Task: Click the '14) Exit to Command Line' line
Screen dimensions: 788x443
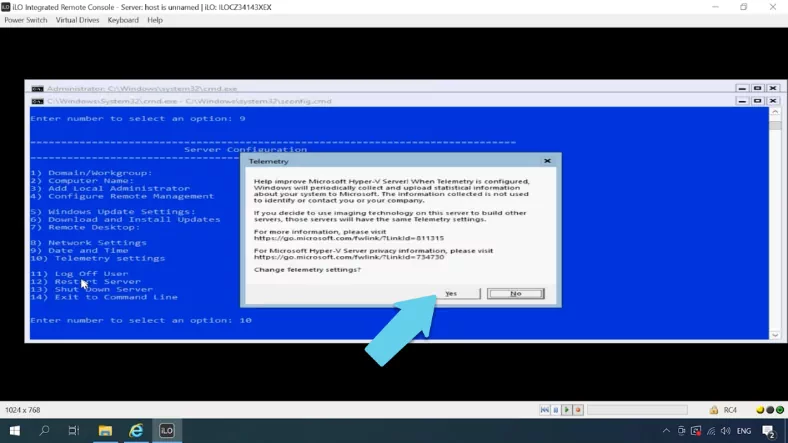Action: (104, 297)
